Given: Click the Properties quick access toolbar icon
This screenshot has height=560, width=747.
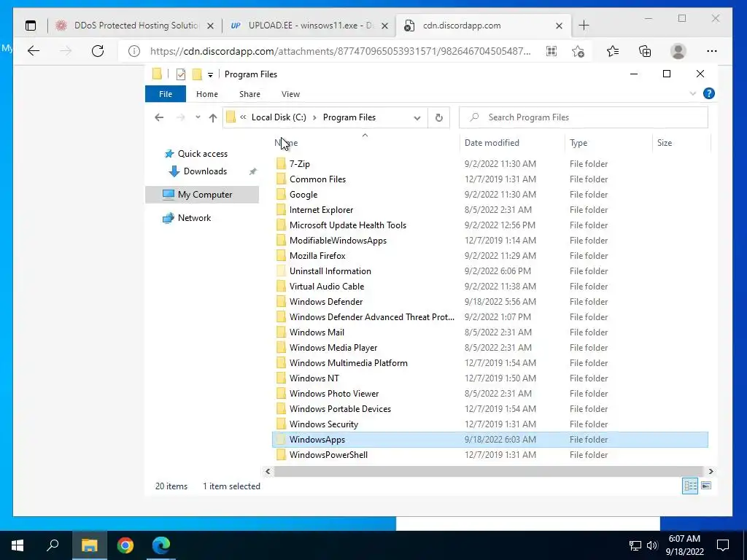Looking at the screenshot, I should coord(181,74).
